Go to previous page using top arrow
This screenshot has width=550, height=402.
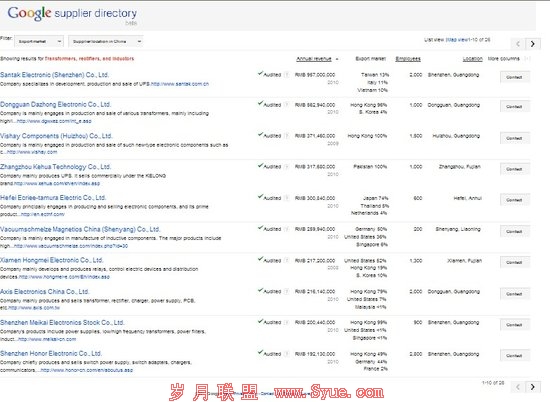tap(518, 44)
